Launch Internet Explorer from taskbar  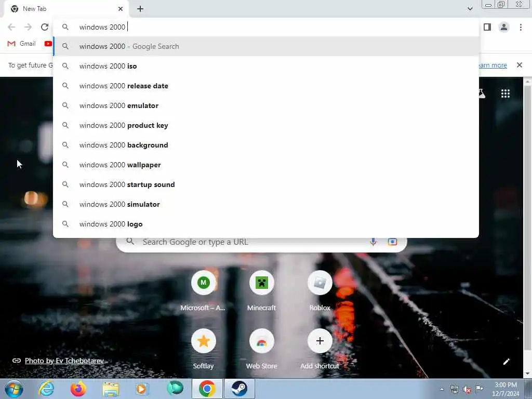pos(46,389)
